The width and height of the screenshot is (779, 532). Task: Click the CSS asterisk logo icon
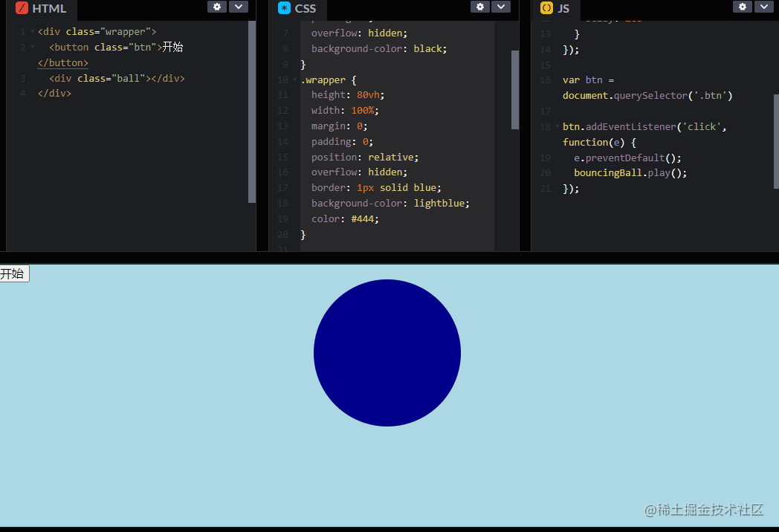tap(284, 8)
